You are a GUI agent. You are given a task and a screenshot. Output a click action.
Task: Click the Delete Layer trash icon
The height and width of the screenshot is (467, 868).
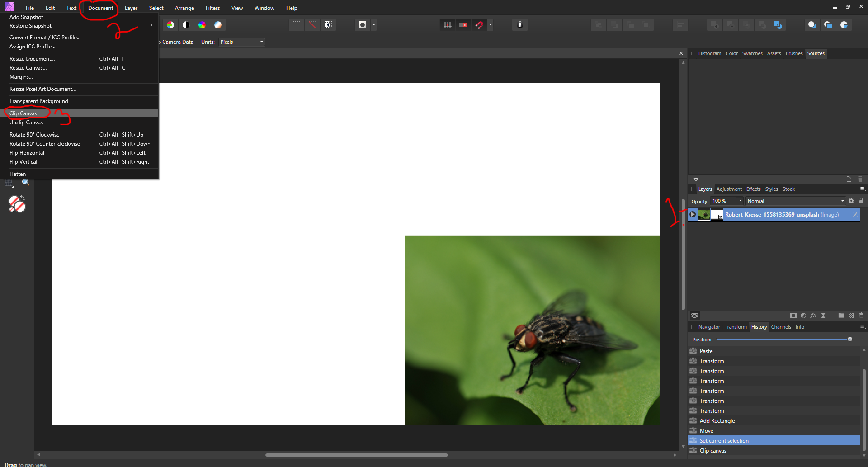pos(861,316)
